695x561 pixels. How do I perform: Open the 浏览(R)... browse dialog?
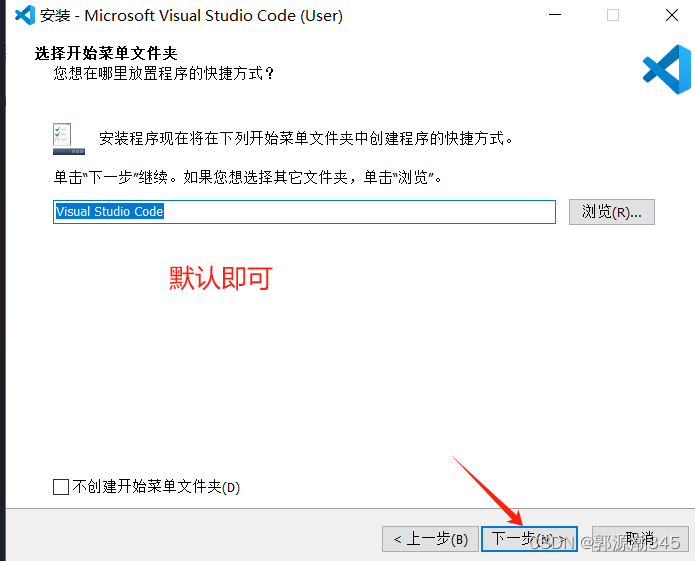pyautogui.click(x=612, y=212)
